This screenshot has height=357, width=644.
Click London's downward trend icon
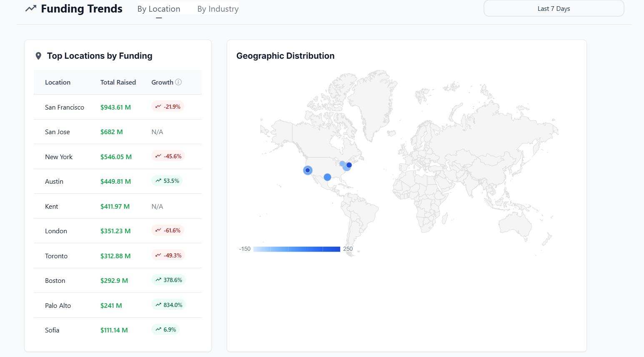click(x=158, y=230)
